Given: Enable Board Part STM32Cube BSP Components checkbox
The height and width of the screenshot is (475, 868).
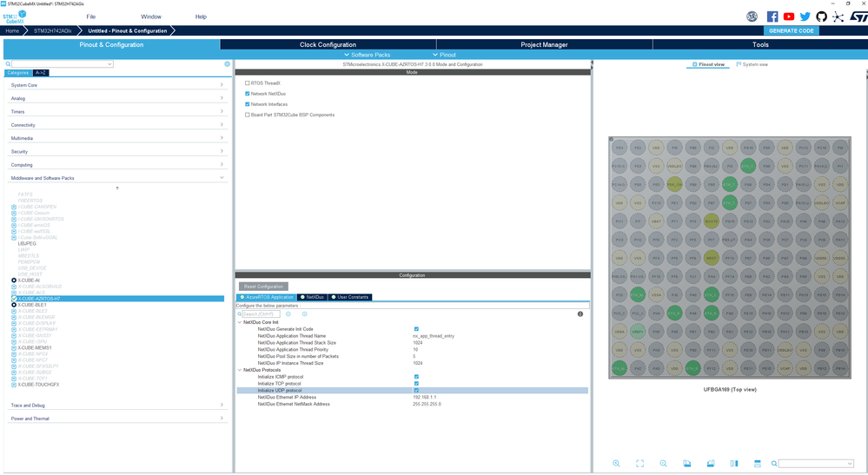Looking at the screenshot, I should [248, 115].
